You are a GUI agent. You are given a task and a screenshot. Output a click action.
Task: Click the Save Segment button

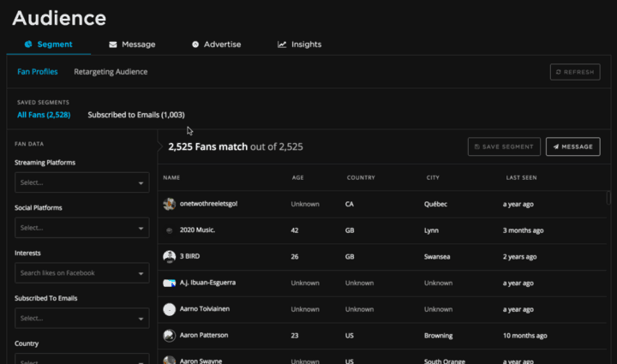(504, 146)
